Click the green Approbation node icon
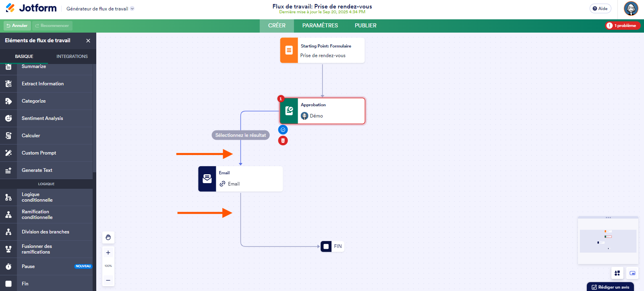This screenshot has height=291, width=644. coord(289,111)
